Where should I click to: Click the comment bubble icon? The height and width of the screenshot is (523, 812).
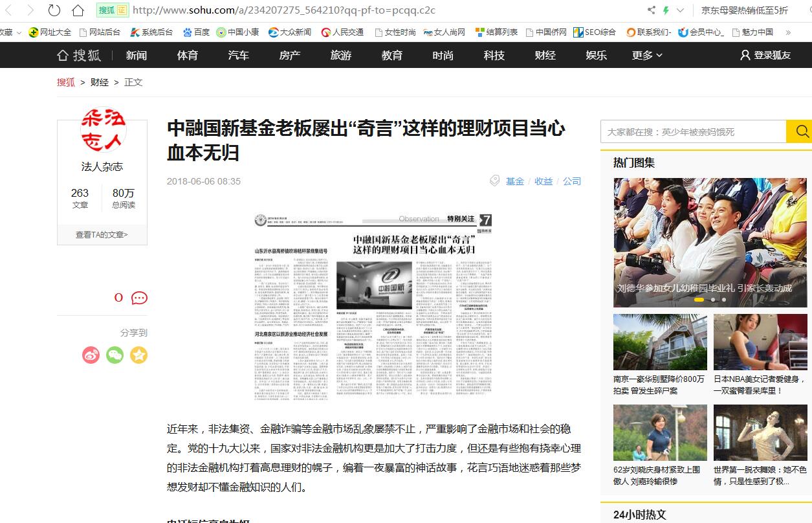pyautogui.click(x=139, y=298)
